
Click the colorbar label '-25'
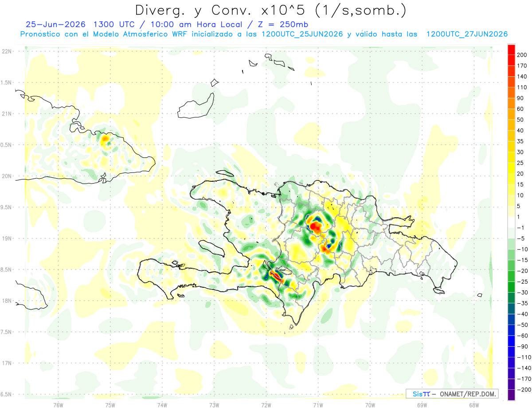[523, 281]
